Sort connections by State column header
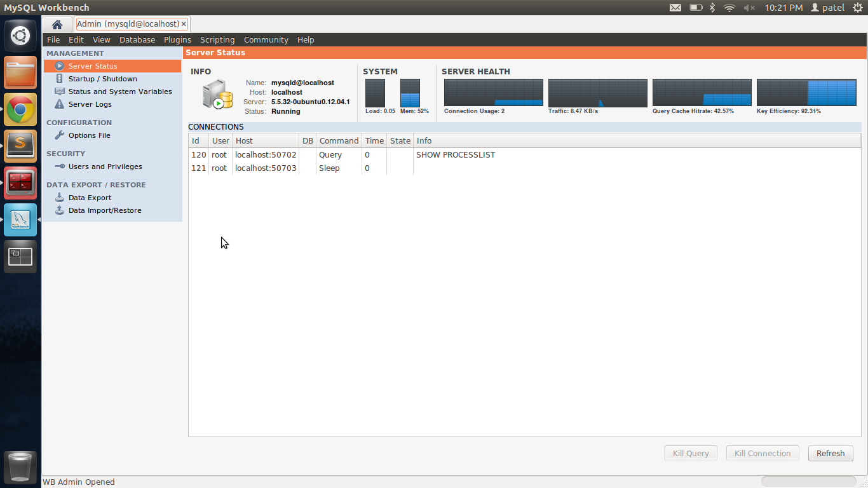Screen dimensions: 868x488 click(x=400, y=141)
